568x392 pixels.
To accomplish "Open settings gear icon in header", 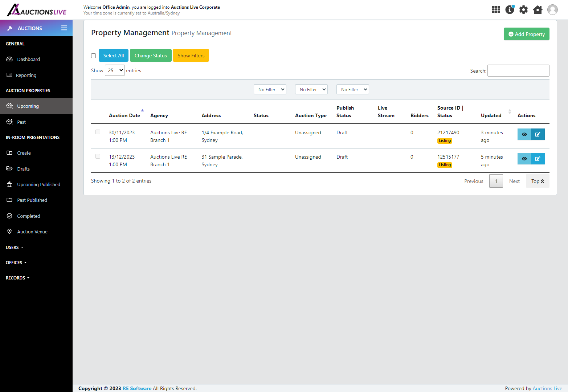I will [523, 10].
